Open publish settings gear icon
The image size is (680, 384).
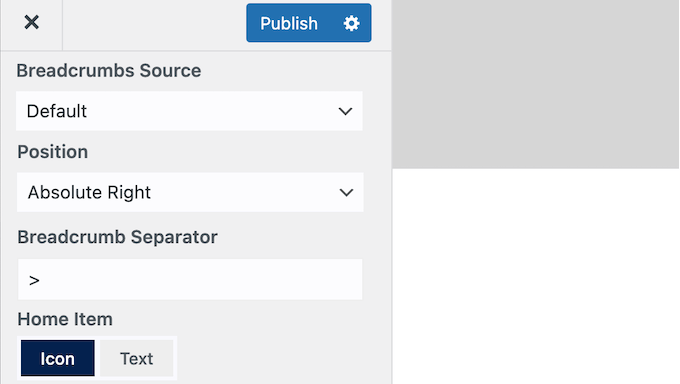352,23
